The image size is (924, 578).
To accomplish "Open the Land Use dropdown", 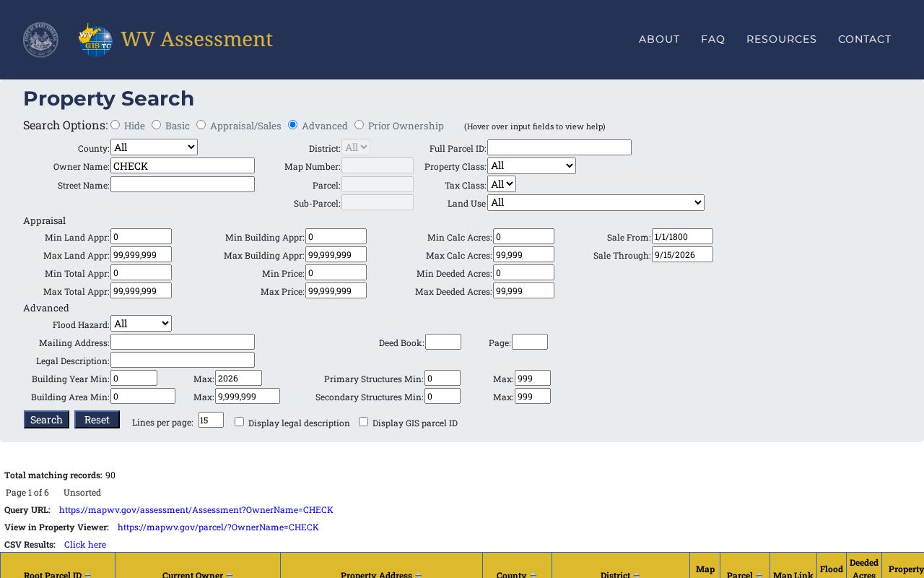I will [596, 203].
